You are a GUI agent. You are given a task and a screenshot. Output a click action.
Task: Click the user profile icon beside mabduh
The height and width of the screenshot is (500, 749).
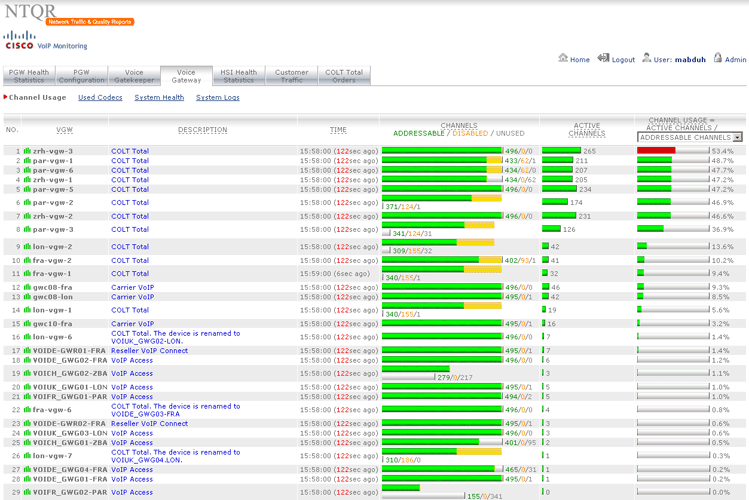(x=647, y=59)
